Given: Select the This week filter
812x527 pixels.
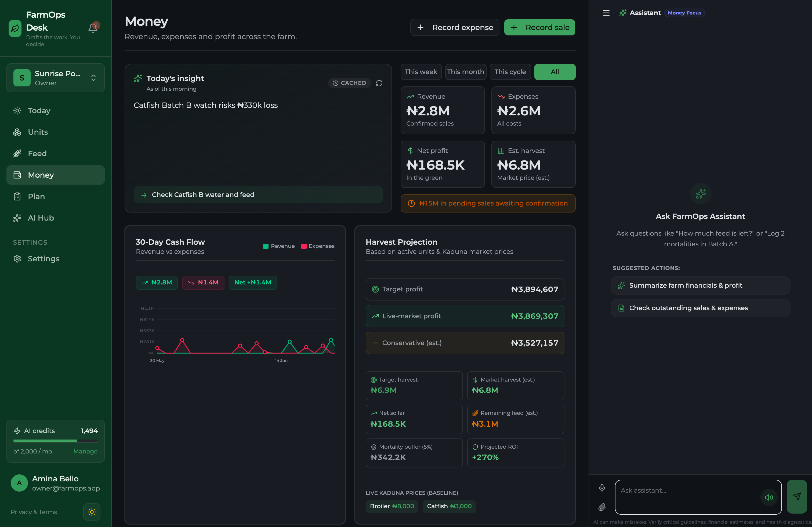Looking at the screenshot, I should pyautogui.click(x=421, y=72).
